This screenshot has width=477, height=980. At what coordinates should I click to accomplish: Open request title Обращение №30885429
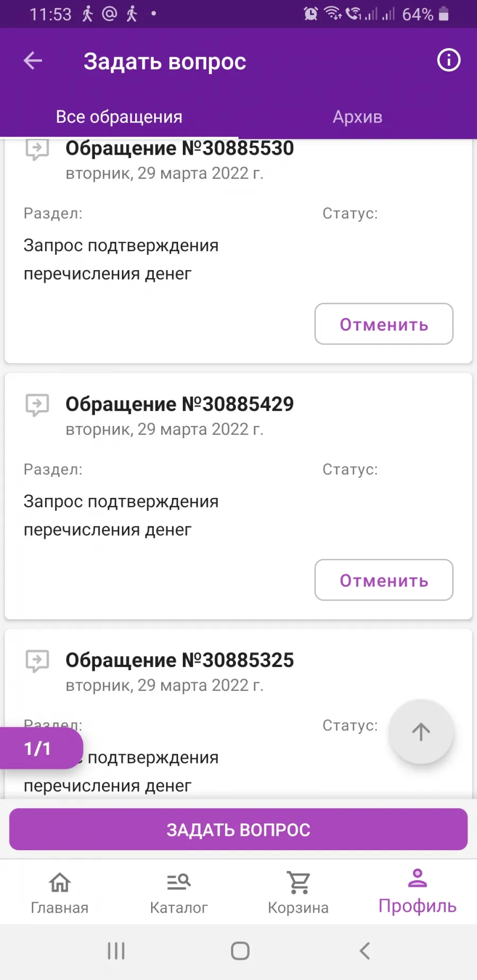click(180, 404)
